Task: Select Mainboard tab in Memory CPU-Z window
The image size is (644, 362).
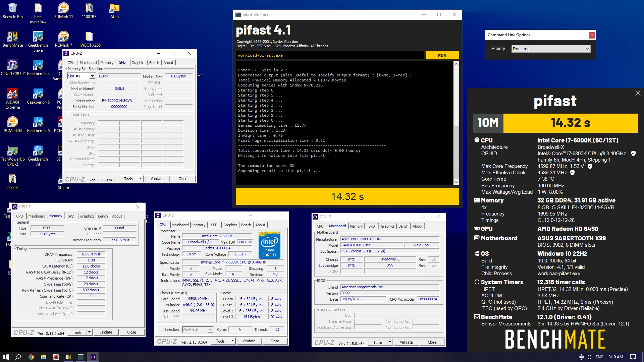Action: pyautogui.click(x=37, y=216)
